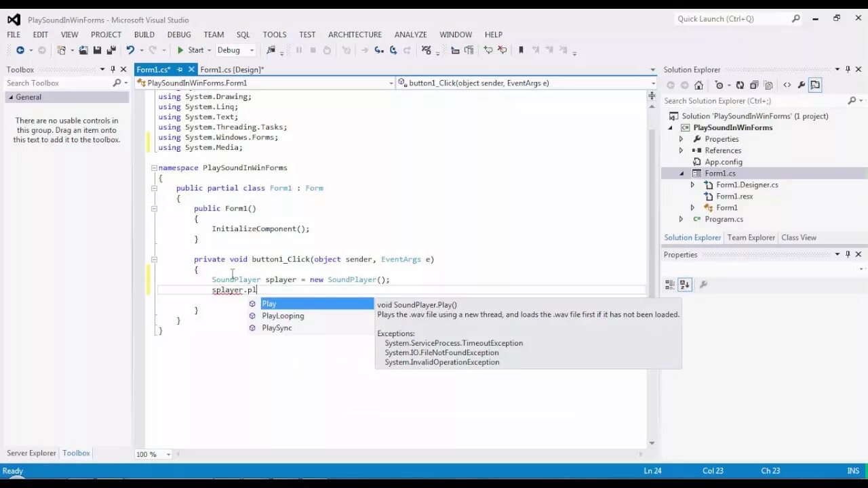Click the Step Into debugging icon

click(x=379, y=50)
